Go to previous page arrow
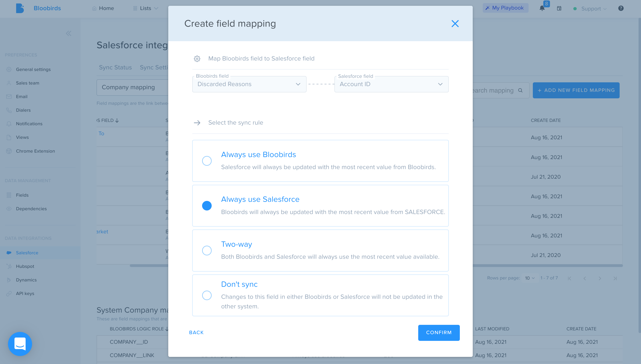This screenshot has width=641, height=364. coord(584,278)
